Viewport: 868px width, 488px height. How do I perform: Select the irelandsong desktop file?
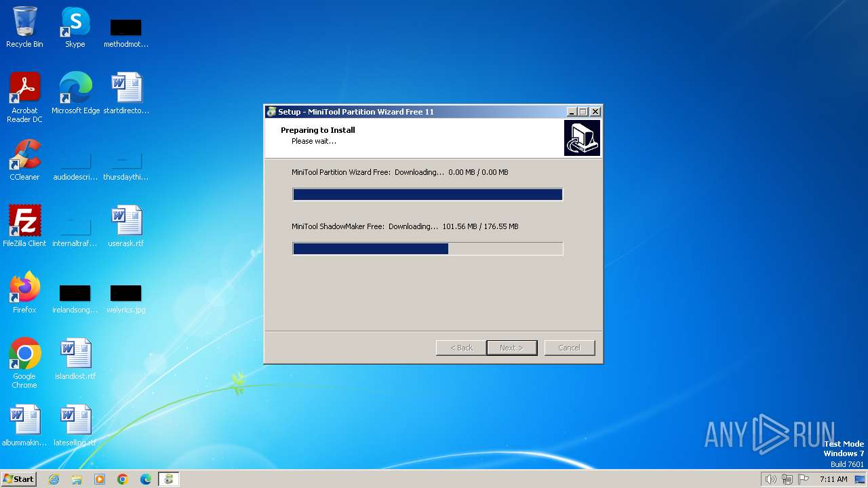pos(75,298)
